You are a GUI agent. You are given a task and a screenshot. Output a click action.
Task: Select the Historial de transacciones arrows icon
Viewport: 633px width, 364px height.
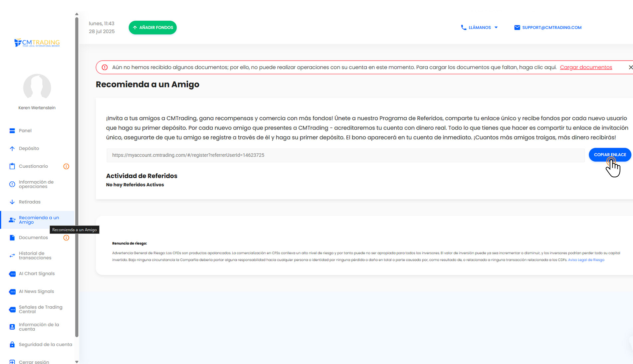coord(12,256)
